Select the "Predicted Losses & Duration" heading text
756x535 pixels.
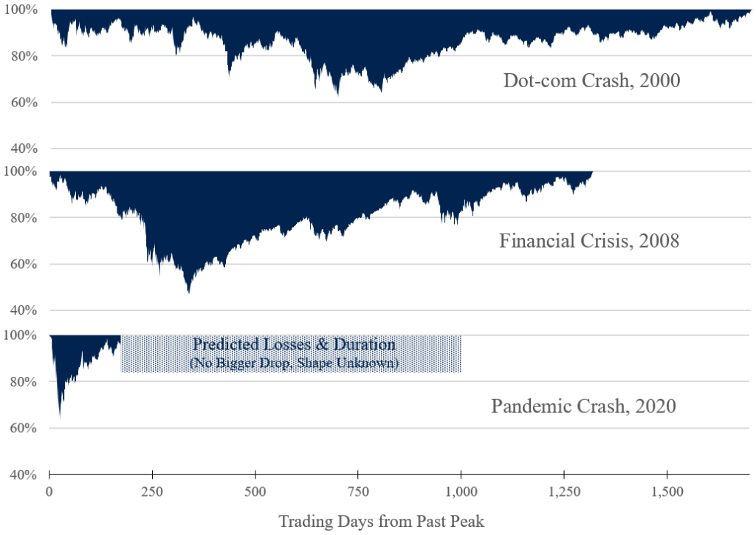[294, 345]
